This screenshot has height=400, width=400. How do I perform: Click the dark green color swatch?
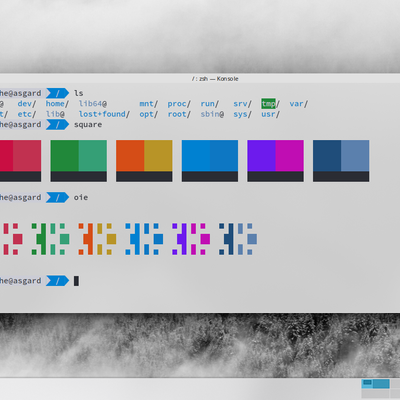tap(65, 156)
